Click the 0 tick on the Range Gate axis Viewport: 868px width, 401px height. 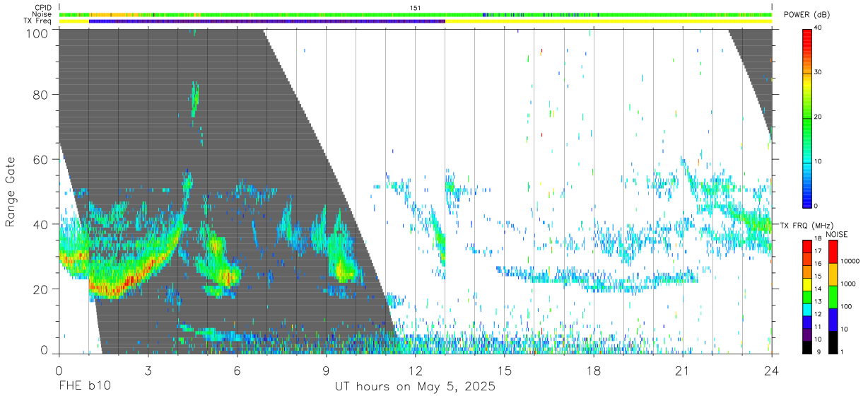coord(45,351)
